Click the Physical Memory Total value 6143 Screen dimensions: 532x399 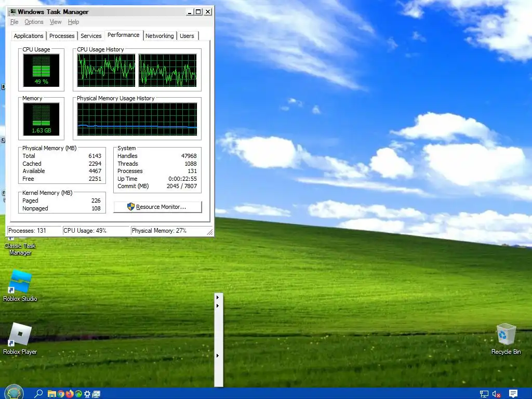[95, 156]
